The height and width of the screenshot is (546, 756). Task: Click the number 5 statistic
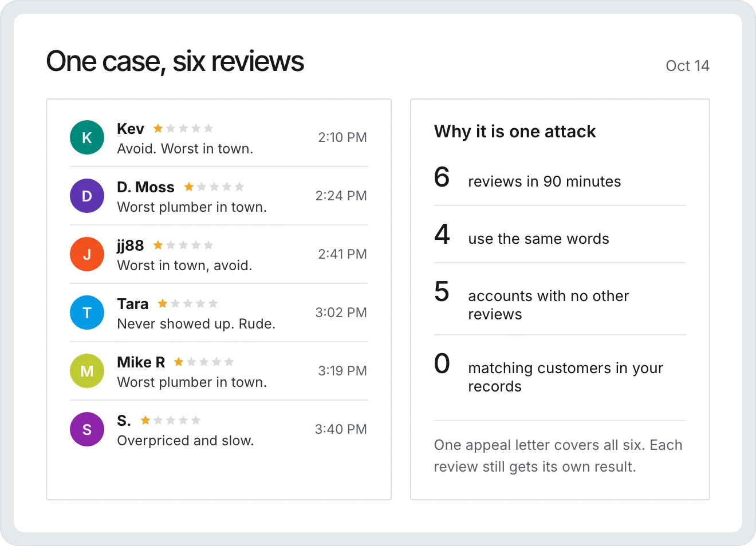442,291
